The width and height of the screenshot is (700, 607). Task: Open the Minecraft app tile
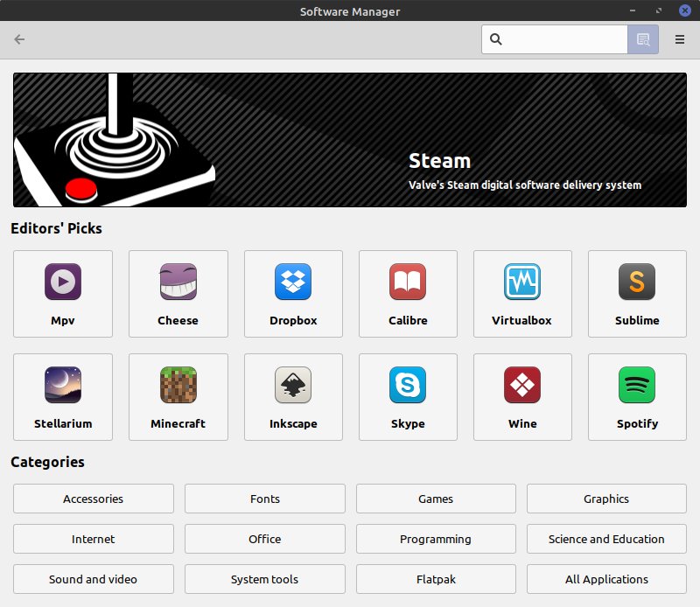[x=178, y=397]
